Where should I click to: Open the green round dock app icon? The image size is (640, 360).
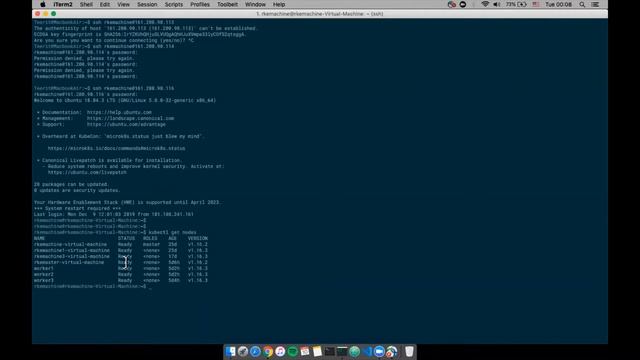pyautogui.click(x=355, y=351)
